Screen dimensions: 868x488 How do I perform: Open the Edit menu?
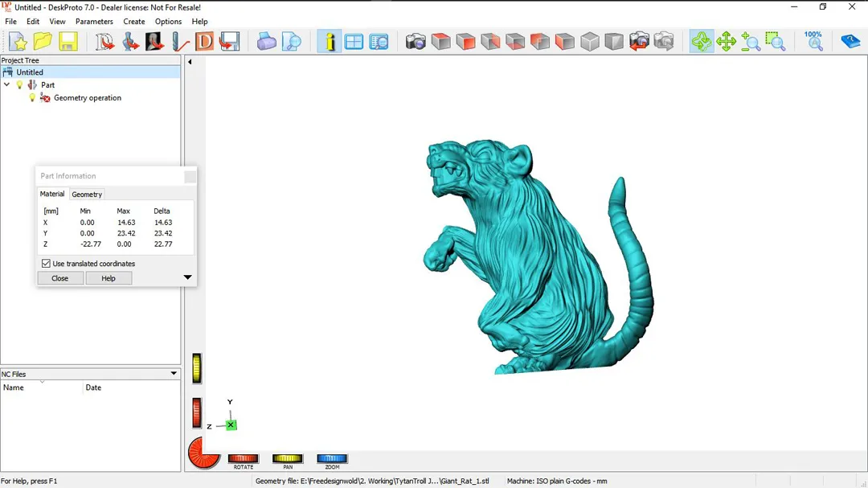pos(33,22)
